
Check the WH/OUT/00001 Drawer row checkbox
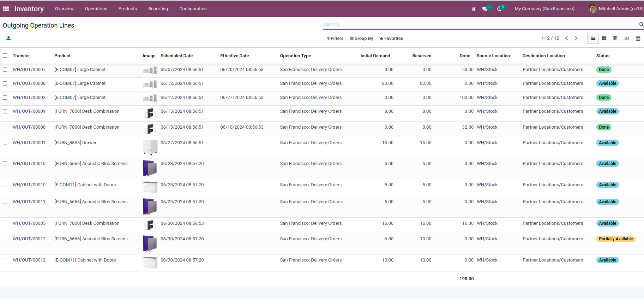click(5, 143)
